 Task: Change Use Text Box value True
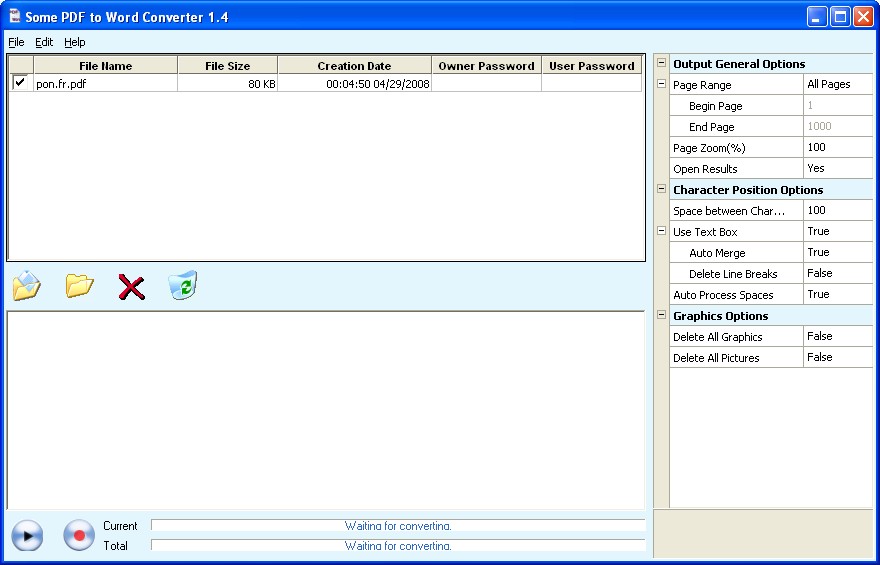coord(838,231)
